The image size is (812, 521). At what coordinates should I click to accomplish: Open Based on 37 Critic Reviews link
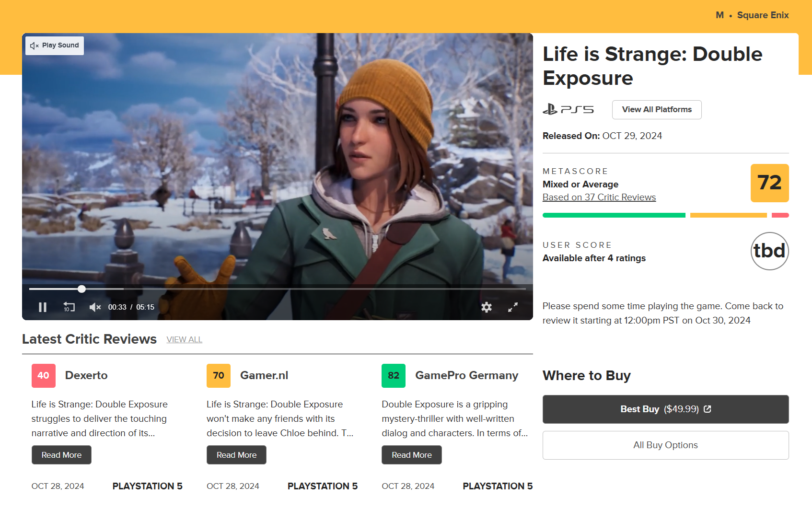[x=599, y=197]
